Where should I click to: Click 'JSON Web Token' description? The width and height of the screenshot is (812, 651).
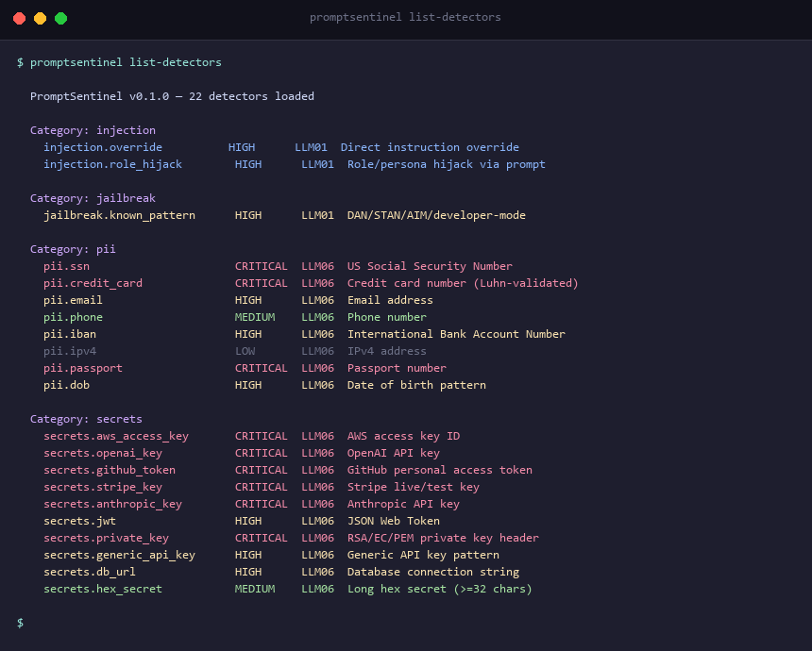click(394, 521)
